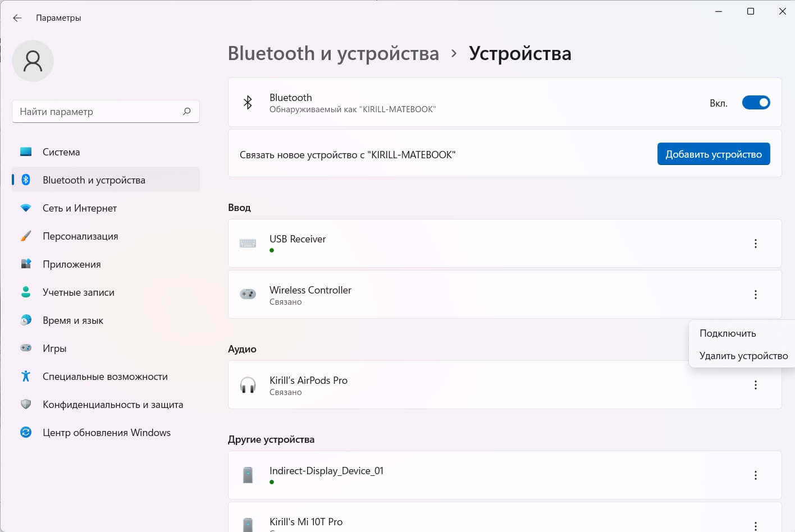This screenshot has width=795, height=532.
Task: Select the Учетные записи icon
Action: (x=26, y=292)
